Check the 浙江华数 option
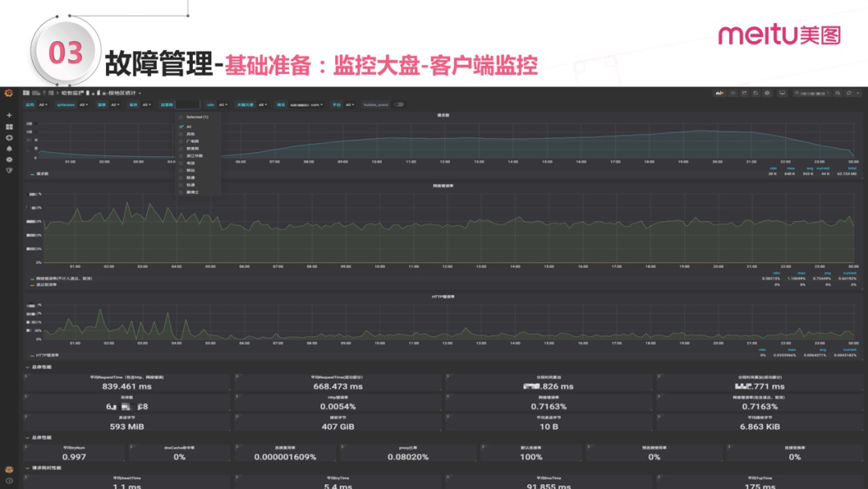Viewport: 868px width, 489px height. [181, 155]
